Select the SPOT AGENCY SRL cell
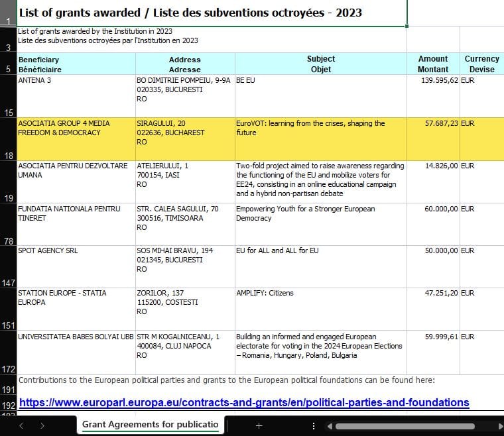This screenshot has height=436, width=504. tap(76, 267)
